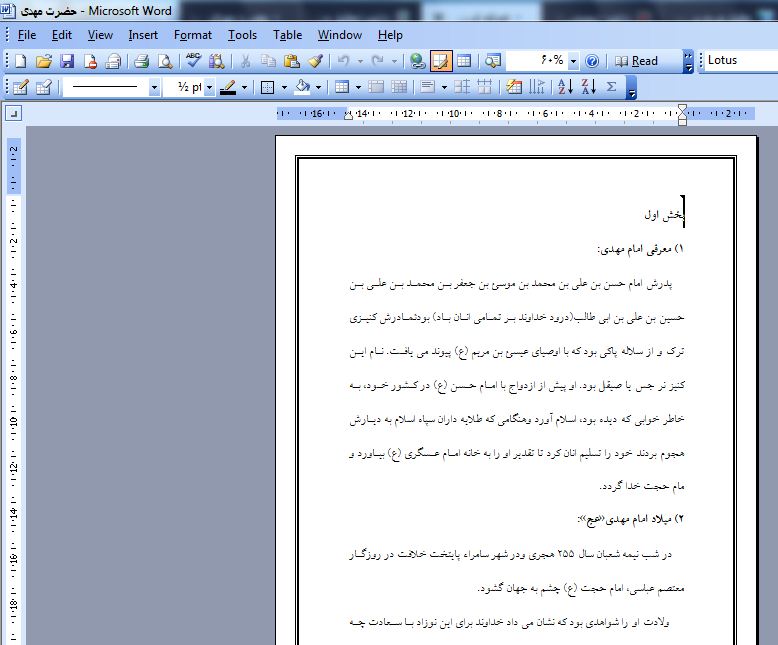Insert hyperlink using globe icon

tap(417, 61)
